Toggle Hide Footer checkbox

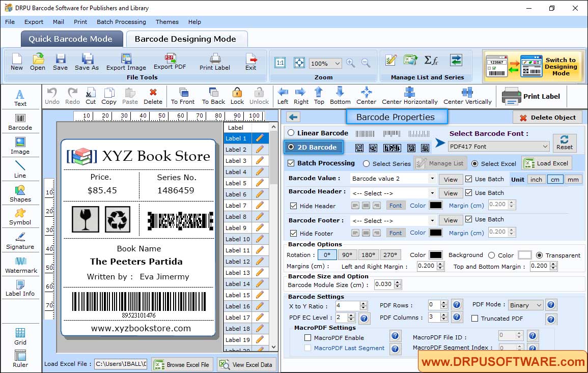[x=294, y=233]
